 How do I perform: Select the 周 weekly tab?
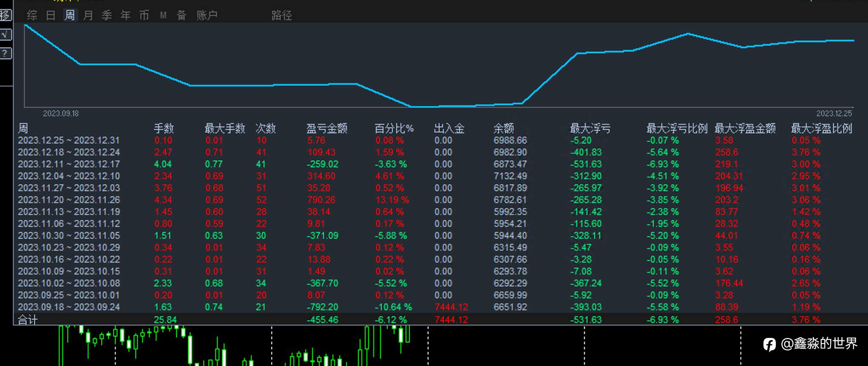(x=70, y=16)
